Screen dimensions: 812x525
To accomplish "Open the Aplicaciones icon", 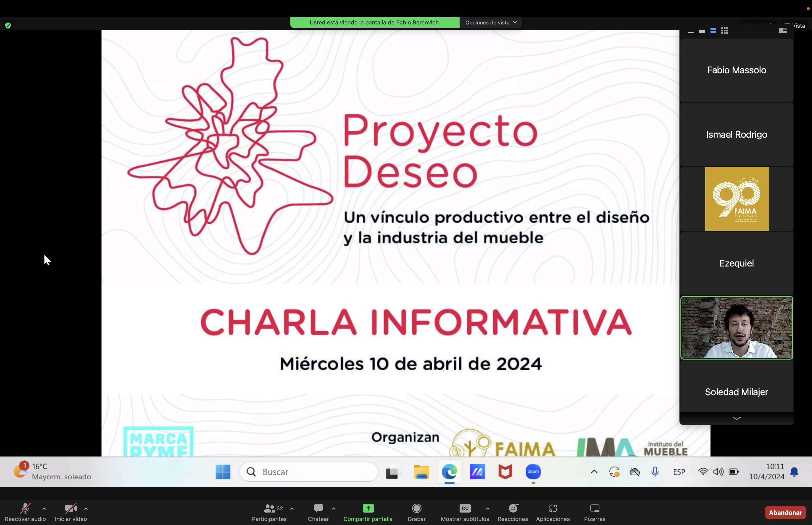I will point(553,508).
